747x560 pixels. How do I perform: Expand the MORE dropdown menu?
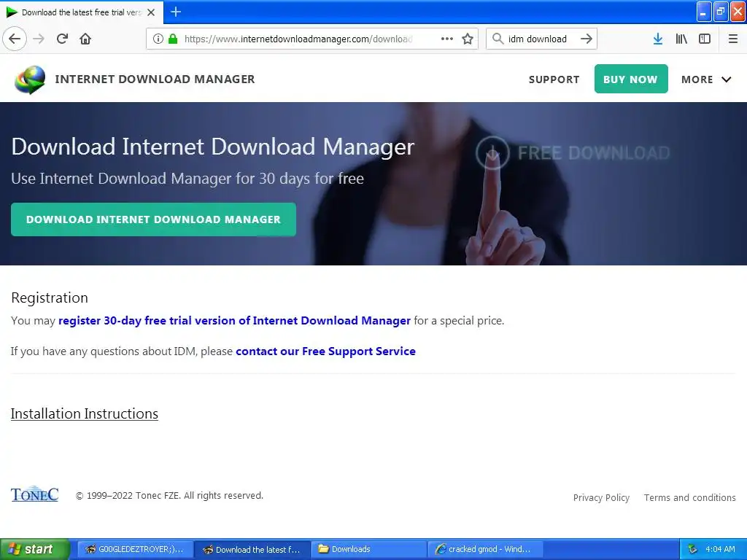[x=706, y=79]
